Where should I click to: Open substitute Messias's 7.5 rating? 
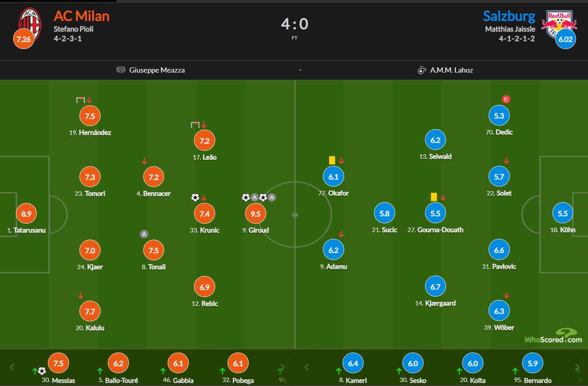click(x=58, y=363)
